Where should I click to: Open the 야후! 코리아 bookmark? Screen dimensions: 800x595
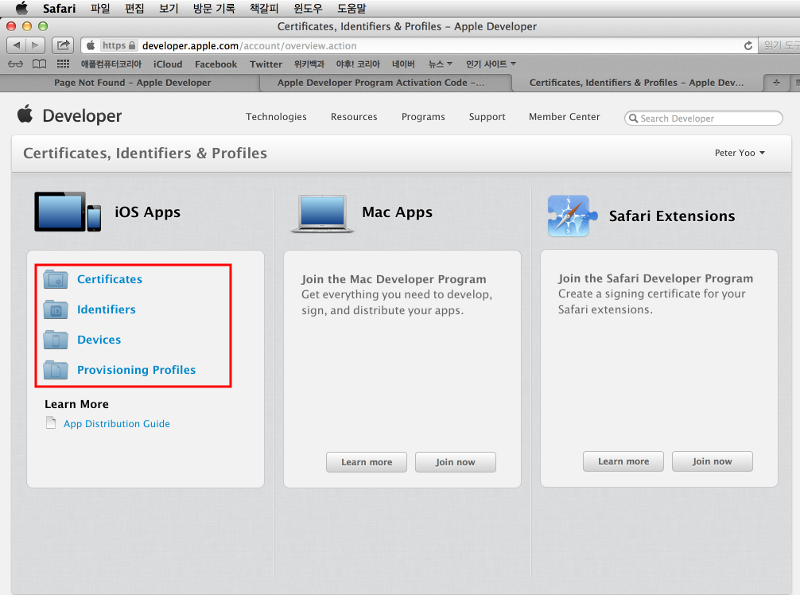point(358,64)
